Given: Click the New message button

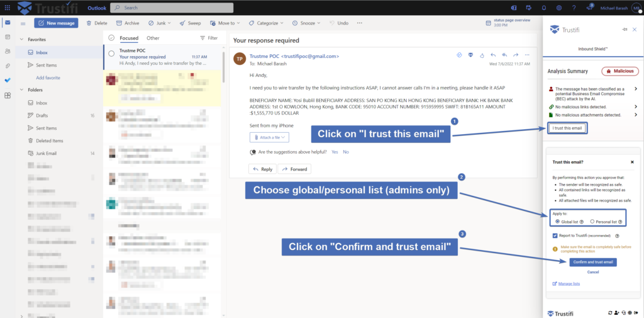Looking at the screenshot, I should click(56, 23).
